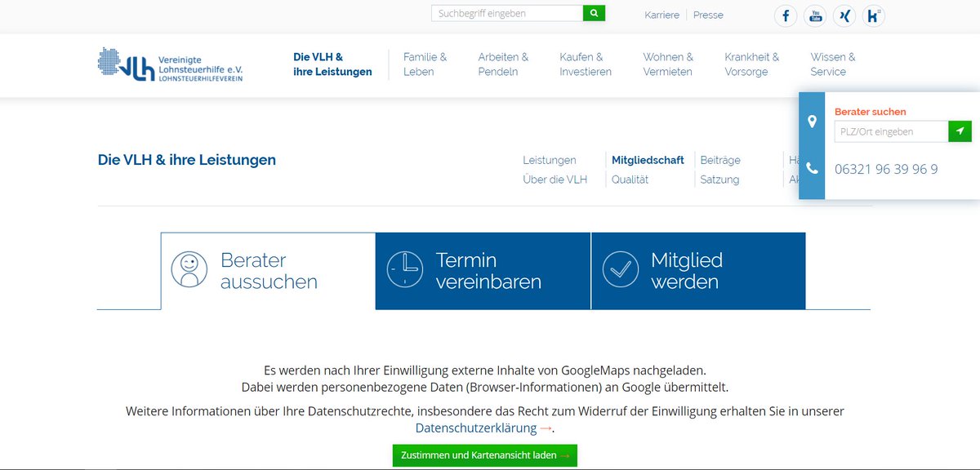Screen dimensions: 980x470
Task: Open the Krankheit & Vorsorge menu
Action: [752, 64]
